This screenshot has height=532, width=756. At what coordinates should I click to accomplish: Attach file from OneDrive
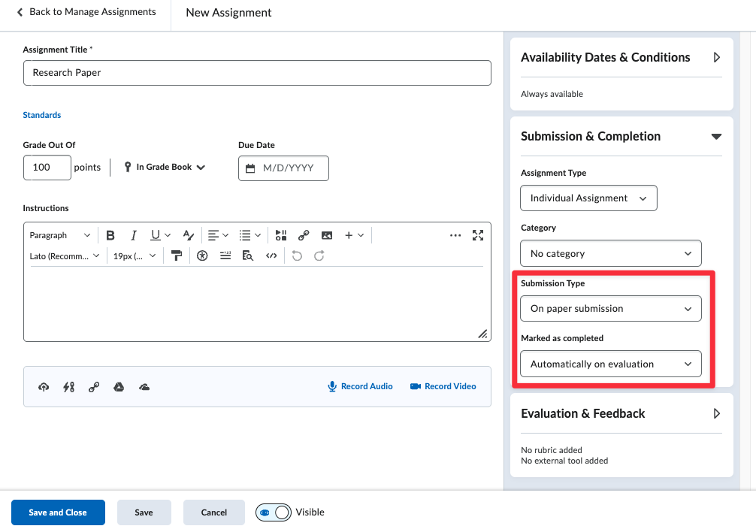tap(144, 387)
